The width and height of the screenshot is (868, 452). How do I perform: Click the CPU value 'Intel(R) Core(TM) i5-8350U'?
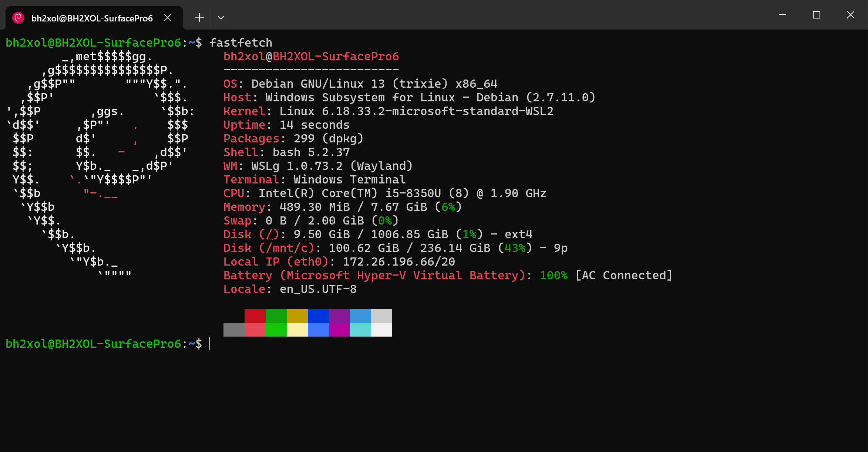[x=350, y=193]
